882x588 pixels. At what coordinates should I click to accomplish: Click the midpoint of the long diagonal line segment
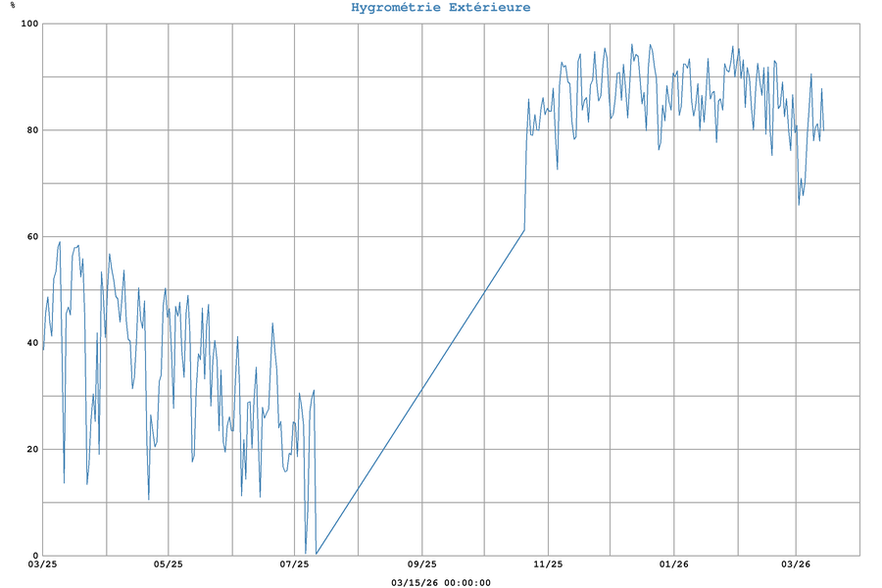click(x=420, y=393)
